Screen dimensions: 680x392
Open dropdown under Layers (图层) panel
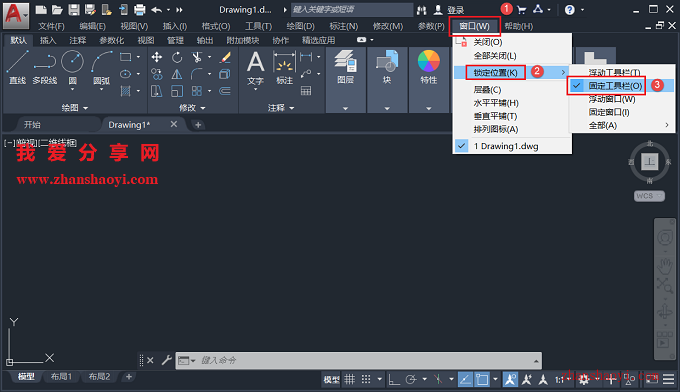tap(345, 108)
